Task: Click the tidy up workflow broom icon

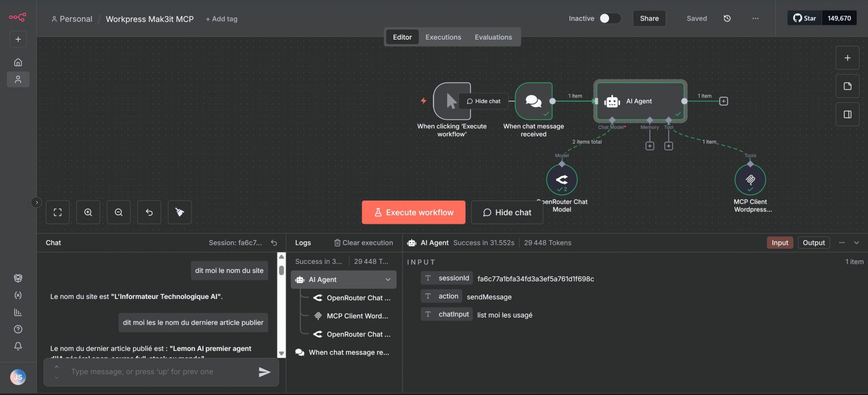Action: point(180,212)
